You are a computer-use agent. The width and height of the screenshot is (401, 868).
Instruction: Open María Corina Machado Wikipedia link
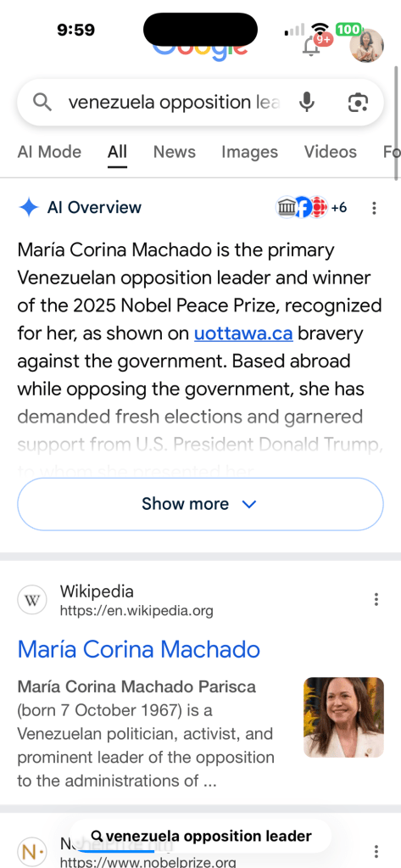[139, 649]
